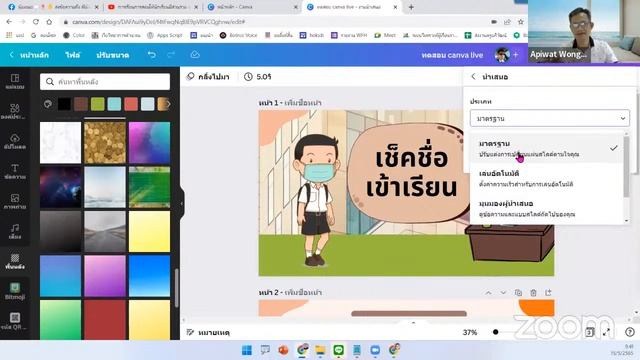This screenshot has height=360, width=640.
Task: Open the text (ข้อความ) sidebar tab
Action: tap(15, 171)
